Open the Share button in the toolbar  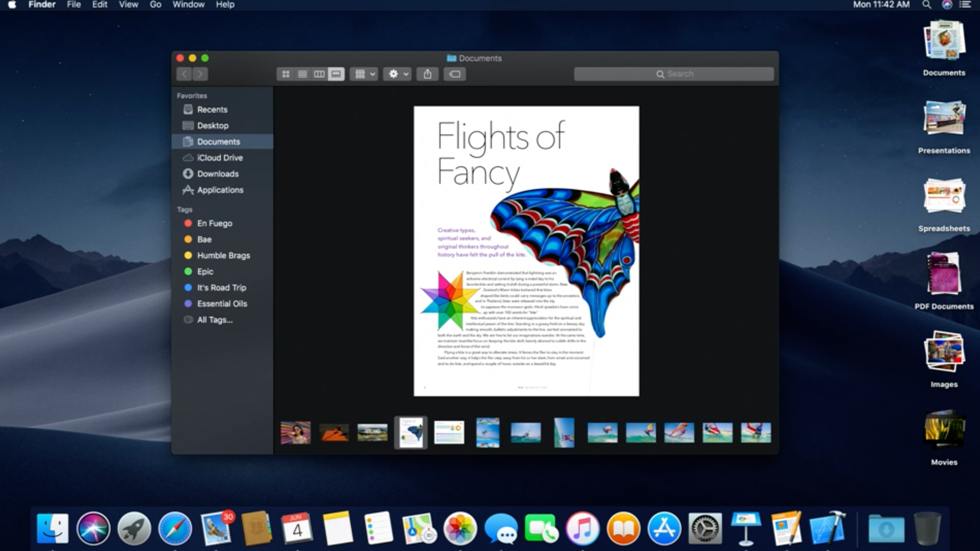[427, 73]
